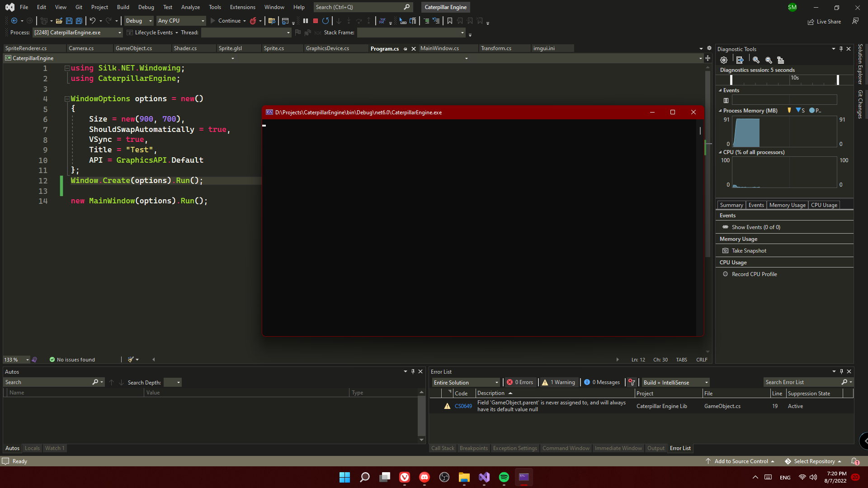Open the Entire Solution scope dropdown
868x488 pixels.
pos(466,382)
